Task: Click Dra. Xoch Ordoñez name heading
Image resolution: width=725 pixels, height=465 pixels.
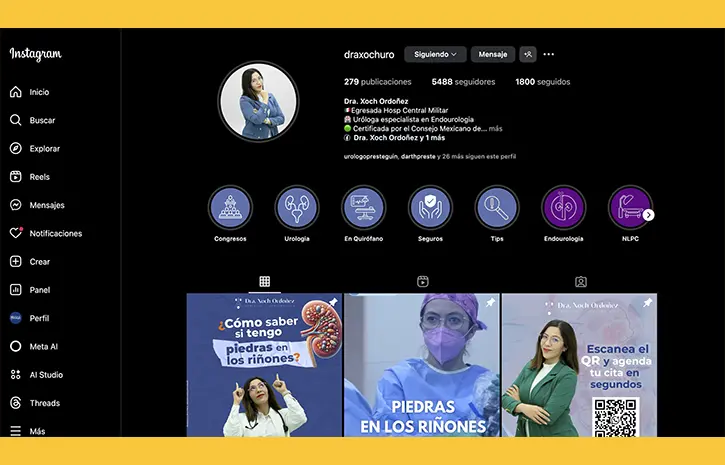Action: pyautogui.click(x=376, y=101)
